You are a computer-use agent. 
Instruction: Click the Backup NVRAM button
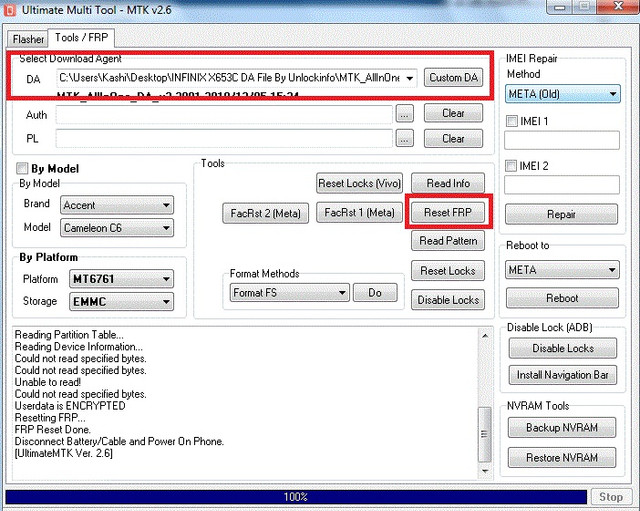[x=562, y=427]
